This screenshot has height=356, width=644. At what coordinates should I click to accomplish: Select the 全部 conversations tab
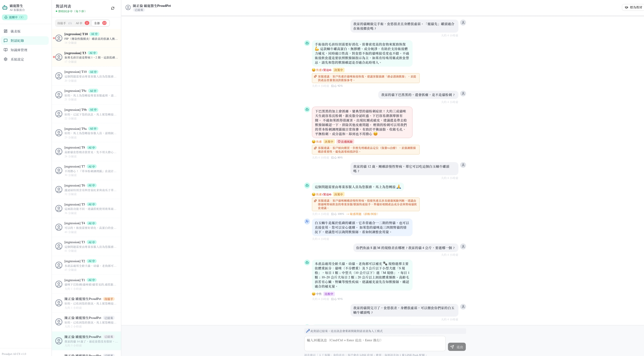[100, 23]
